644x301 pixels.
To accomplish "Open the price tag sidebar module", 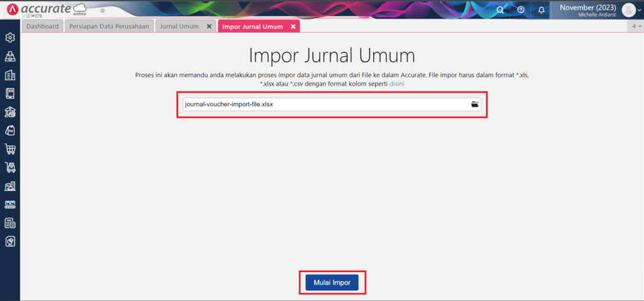I will click(10, 131).
